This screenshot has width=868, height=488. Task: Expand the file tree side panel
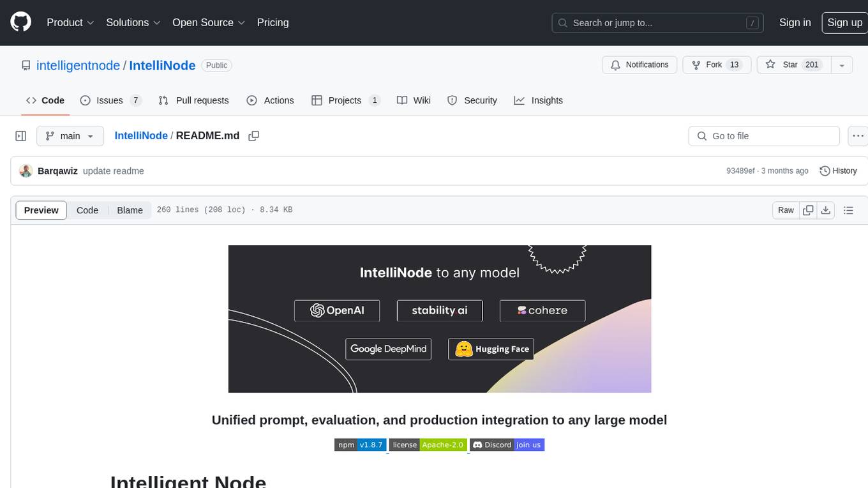click(x=20, y=136)
